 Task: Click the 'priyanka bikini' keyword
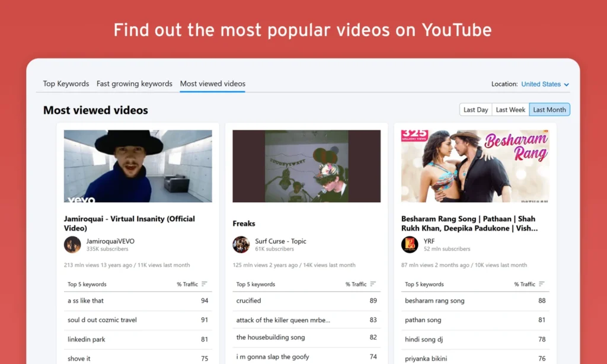(x=426, y=359)
